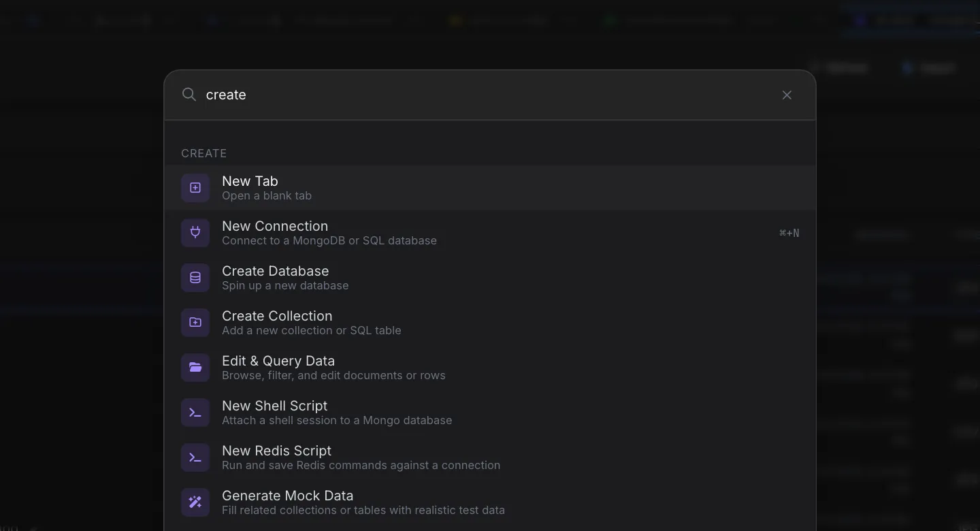Click the search magnifier icon
The width and height of the screenshot is (980, 531).
pos(189,95)
